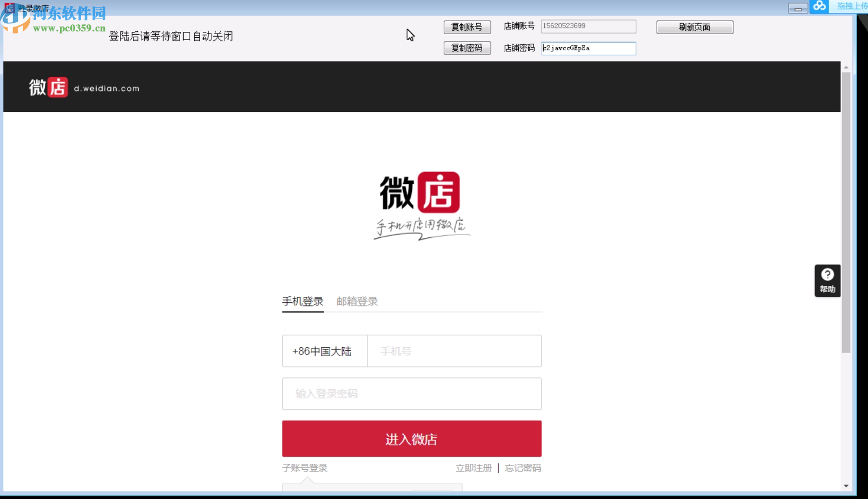The height and width of the screenshot is (499, 868).
Task: Open the 帮助 help panel on the right edge
Action: pyautogui.click(x=826, y=280)
